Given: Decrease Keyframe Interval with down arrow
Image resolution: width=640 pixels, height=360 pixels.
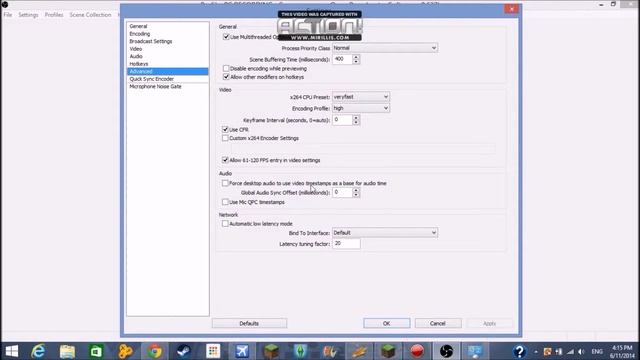Looking at the screenshot, I should [x=356, y=122].
